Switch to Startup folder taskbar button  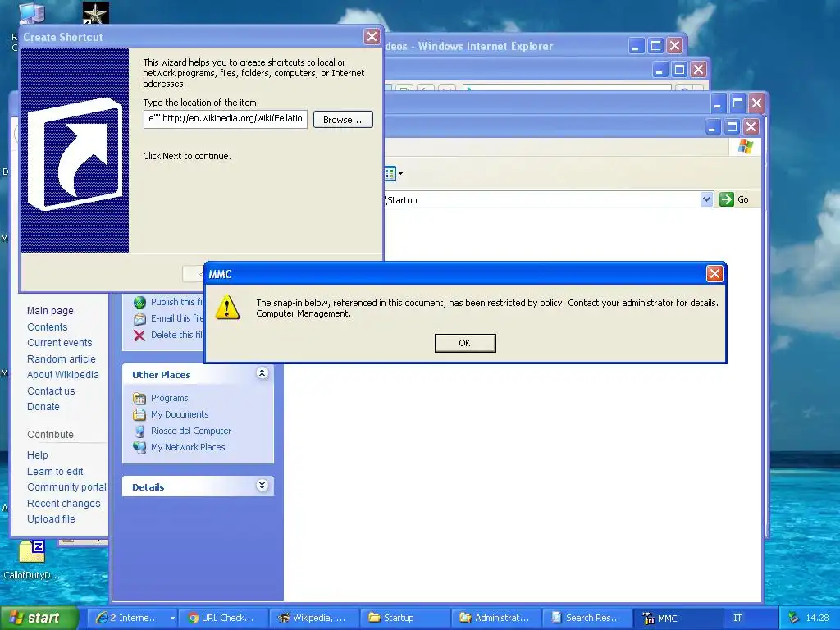(404, 618)
